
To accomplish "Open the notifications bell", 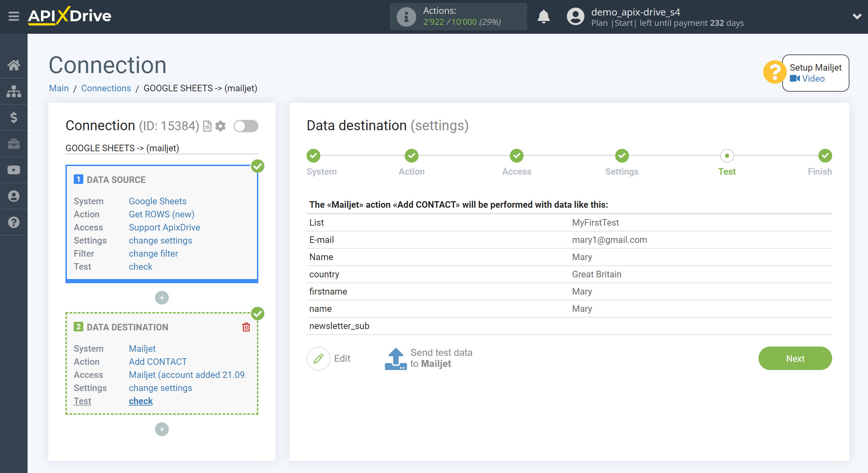I will (544, 17).
